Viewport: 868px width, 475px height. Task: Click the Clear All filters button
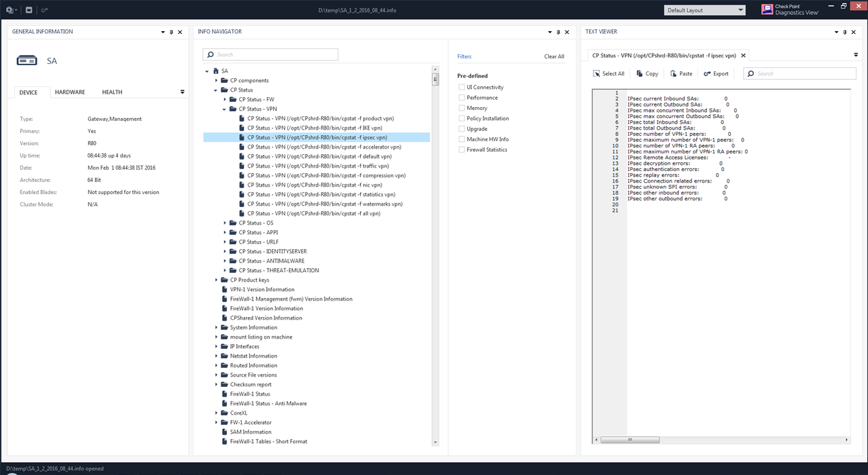554,56
